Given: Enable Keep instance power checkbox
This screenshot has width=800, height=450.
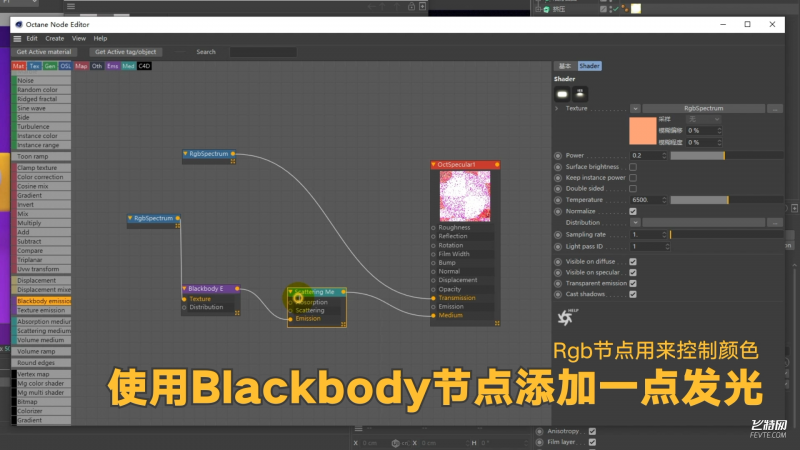Looking at the screenshot, I should (x=633, y=178).
